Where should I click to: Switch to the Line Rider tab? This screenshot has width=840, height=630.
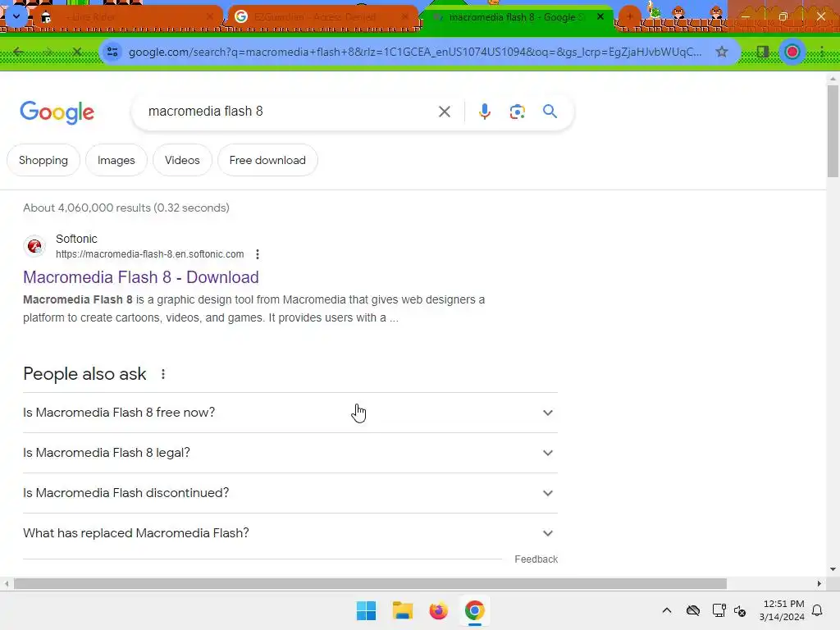click(x=127, y=17)
